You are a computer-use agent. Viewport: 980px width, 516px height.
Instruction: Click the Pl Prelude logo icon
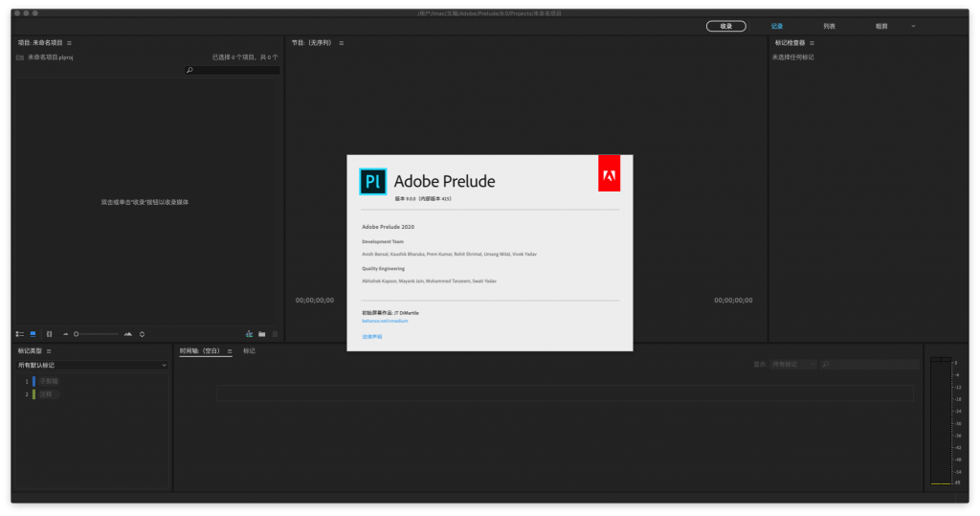(x=373, y=182)
